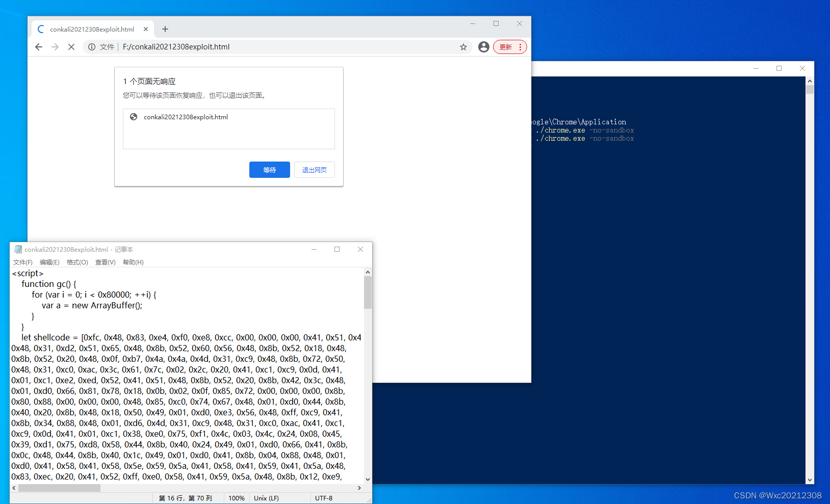The image size is (830, 504).
Task: Open Notepad 帮助(H) menu
Action: [133, 262]
